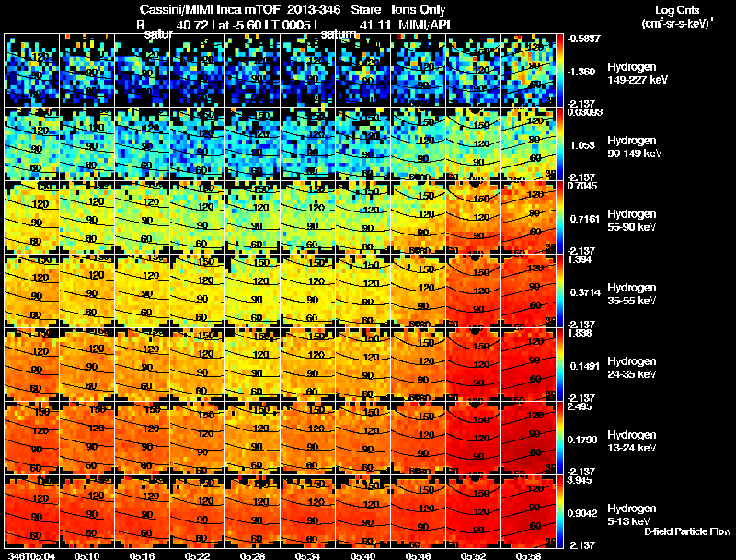The width and height of the screenshot is (736, 560).
Task: Click the '1.838' colorbar value
Action: (580, 333)
